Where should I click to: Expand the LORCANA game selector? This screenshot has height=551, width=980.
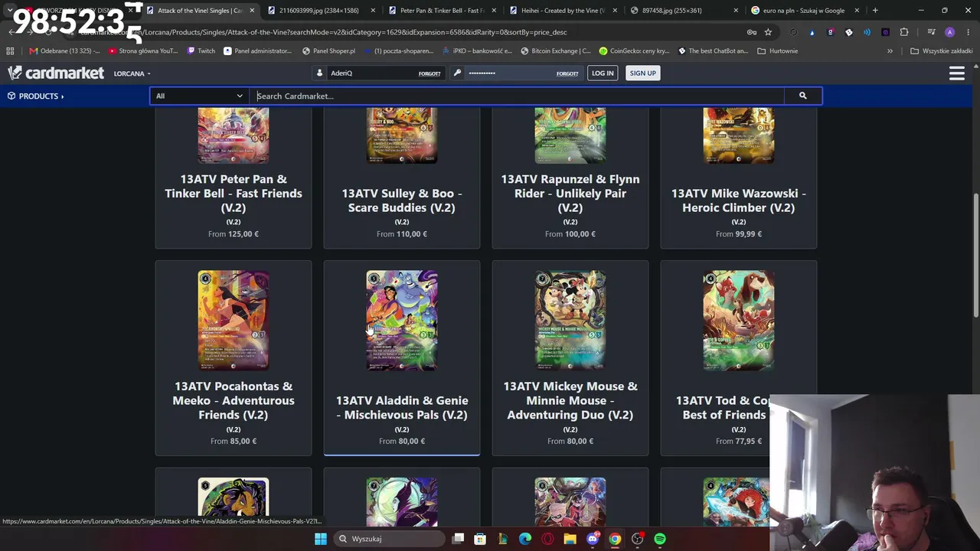132,73
